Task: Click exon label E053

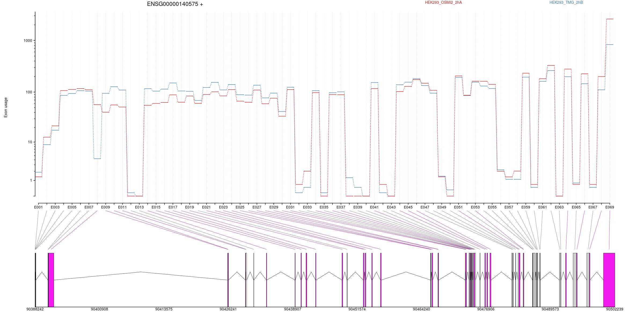Action: [x=475, y=207]
